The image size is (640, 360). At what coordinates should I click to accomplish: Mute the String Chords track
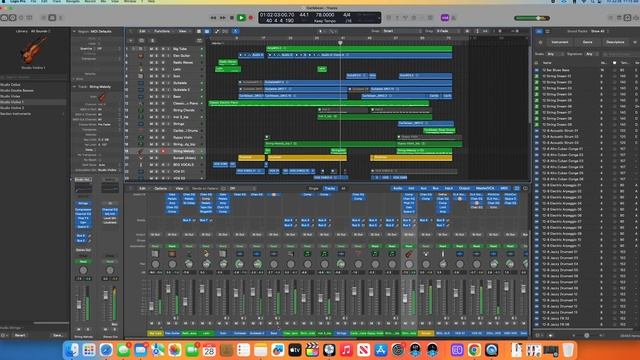tap(151, 110)
